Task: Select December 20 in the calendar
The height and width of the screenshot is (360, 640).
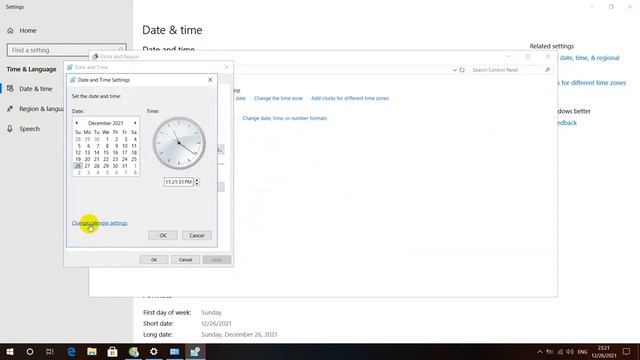Action: click(x=87, y=159)
